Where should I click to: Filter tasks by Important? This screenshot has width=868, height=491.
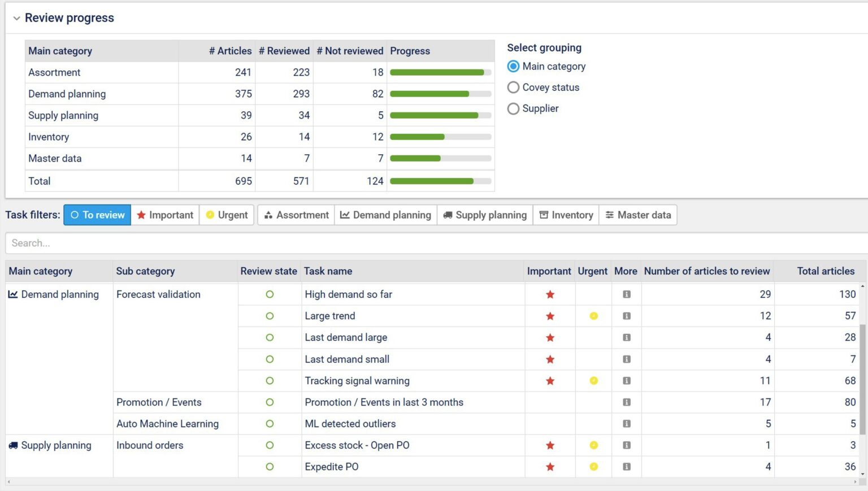click(x=165, y=215)
